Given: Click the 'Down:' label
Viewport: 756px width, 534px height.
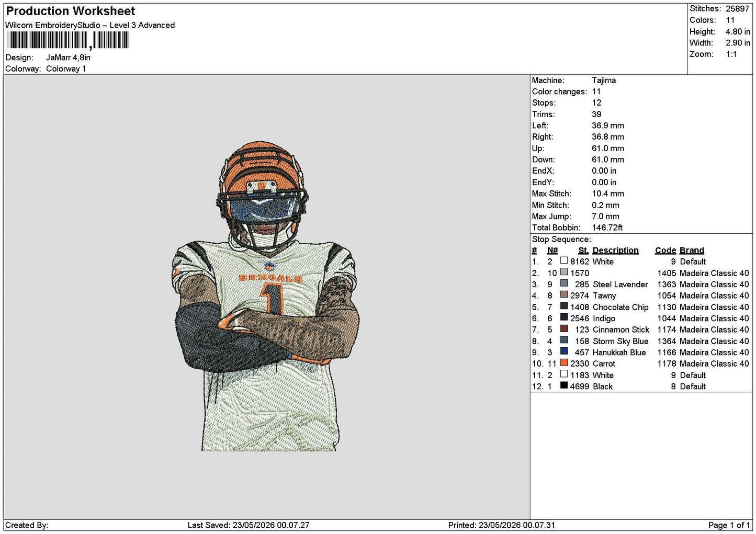Looking at the screenshot, I should coord(544,160).
